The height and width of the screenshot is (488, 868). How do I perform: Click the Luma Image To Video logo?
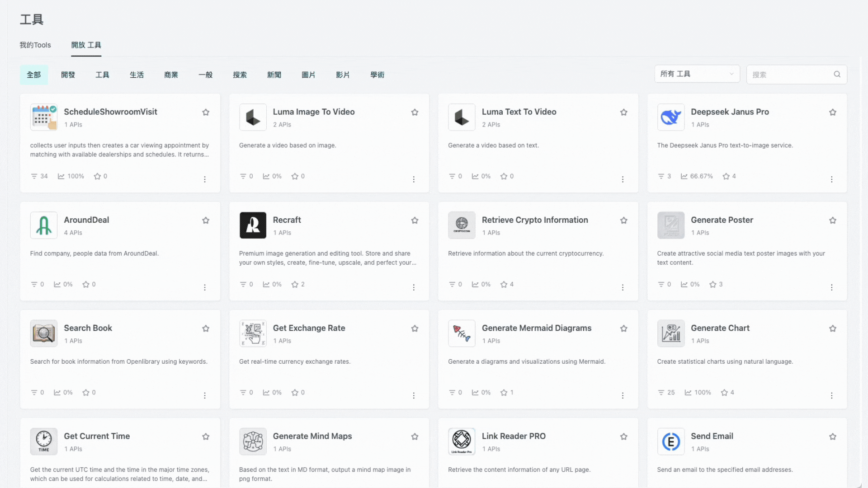click(x=253, y=117)
